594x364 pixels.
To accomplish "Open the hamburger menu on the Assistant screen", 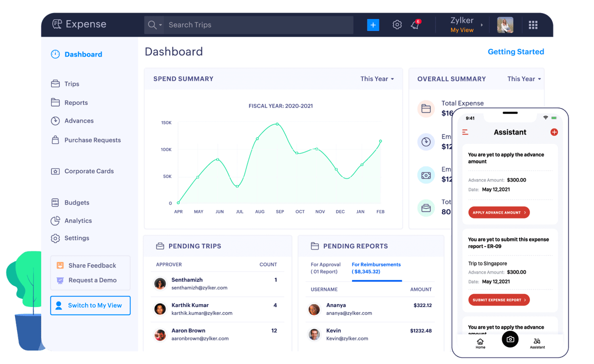I will [465, 132].
